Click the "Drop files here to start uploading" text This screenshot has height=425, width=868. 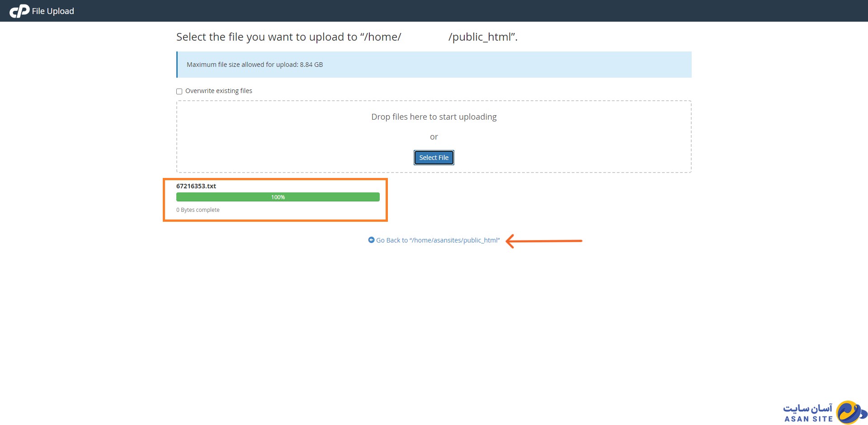tap(434, 117)
